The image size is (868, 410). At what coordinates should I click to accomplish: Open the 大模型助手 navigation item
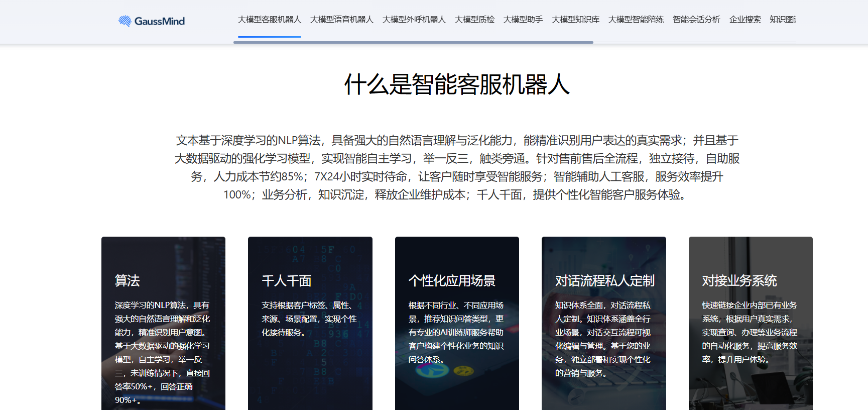coord(523,20)
